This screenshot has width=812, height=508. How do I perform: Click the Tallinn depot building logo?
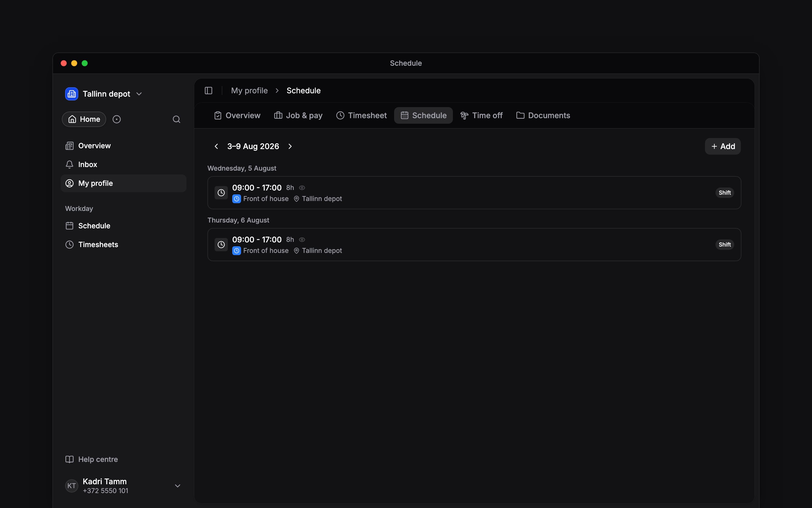(x=71, y=94)
